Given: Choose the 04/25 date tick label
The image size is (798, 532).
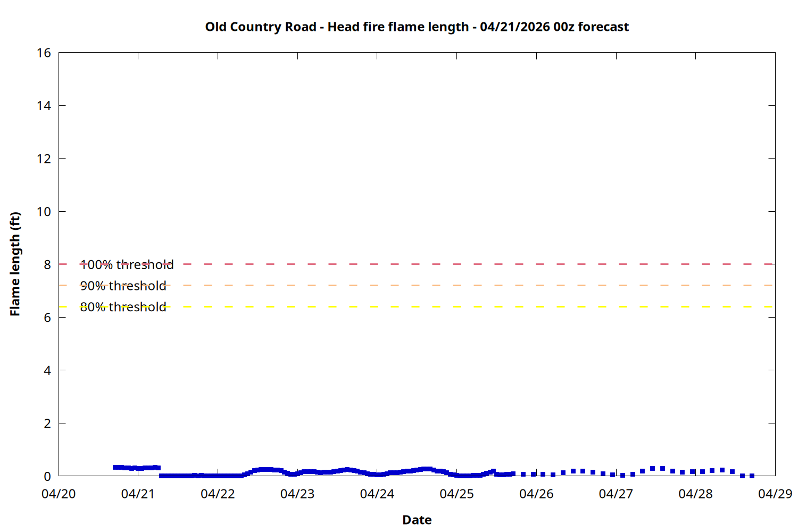Looking at the screenshot, I should pos(456,494).
